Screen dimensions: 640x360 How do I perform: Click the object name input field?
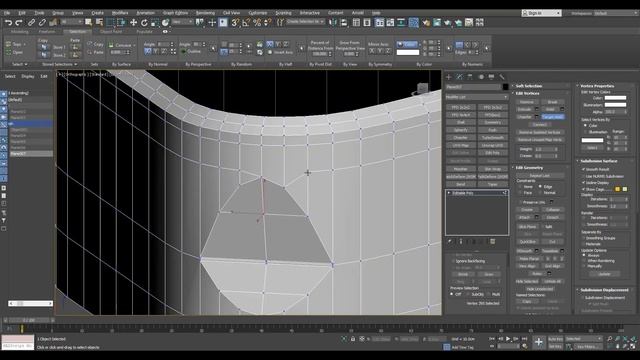click(473, 87)
